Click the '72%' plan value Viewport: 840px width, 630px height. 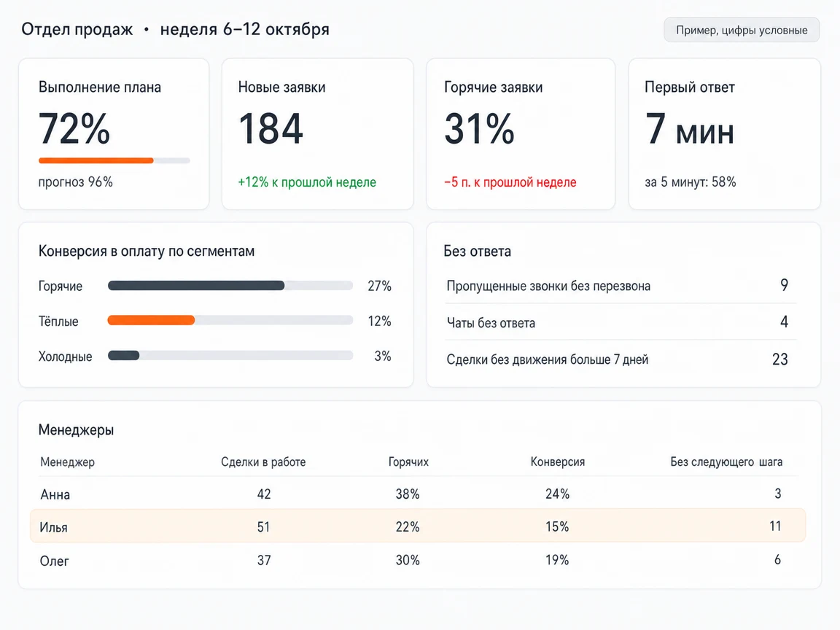tap(74, 129)
